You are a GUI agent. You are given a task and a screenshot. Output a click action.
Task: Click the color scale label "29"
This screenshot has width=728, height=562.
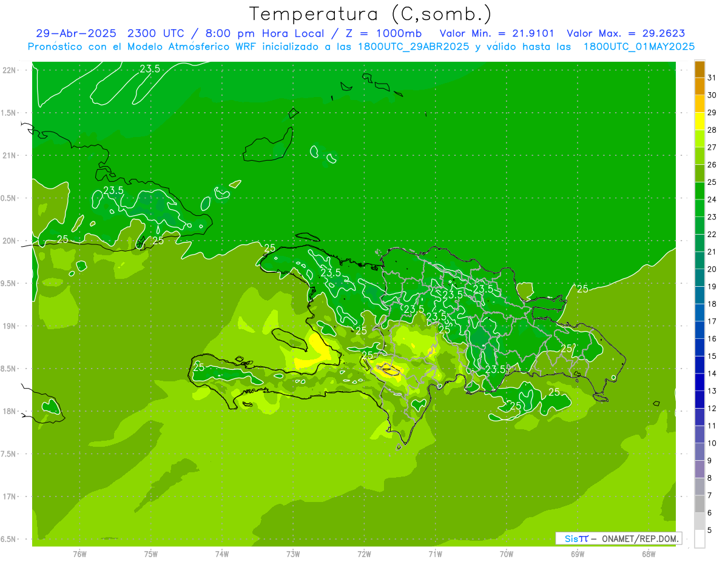712,112
